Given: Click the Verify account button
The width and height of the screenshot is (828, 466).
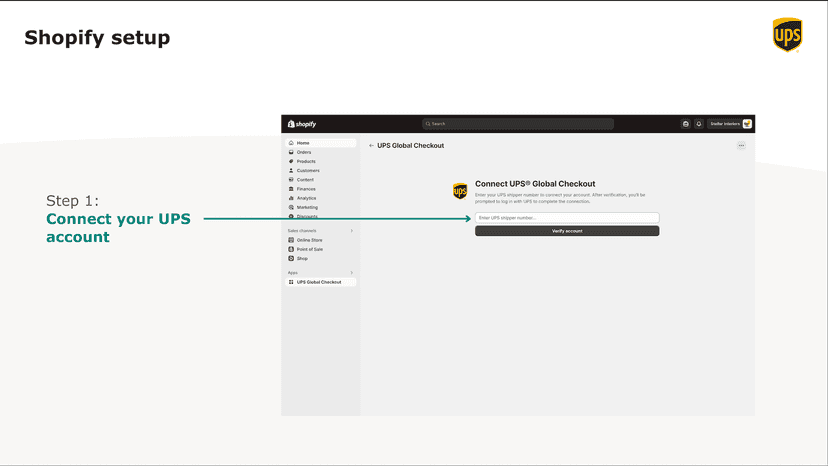Looking at the screenshot, I should pos(567,231).
